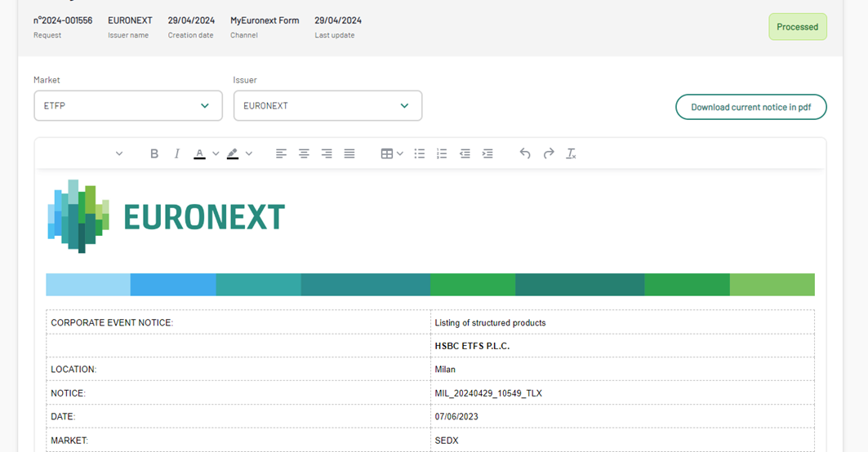868x452 pixels.
Task: Increase indent of paragraph
Action: point(487,154)
